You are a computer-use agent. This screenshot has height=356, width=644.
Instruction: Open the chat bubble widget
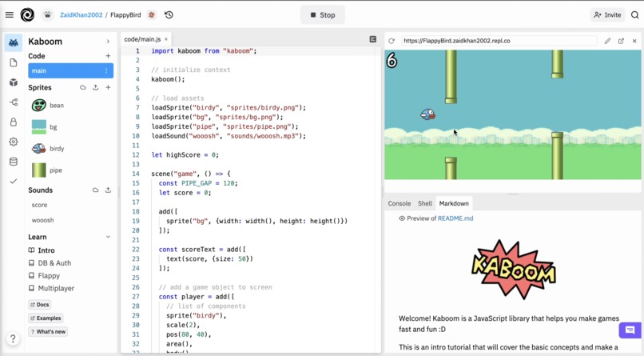click(630, 330)
